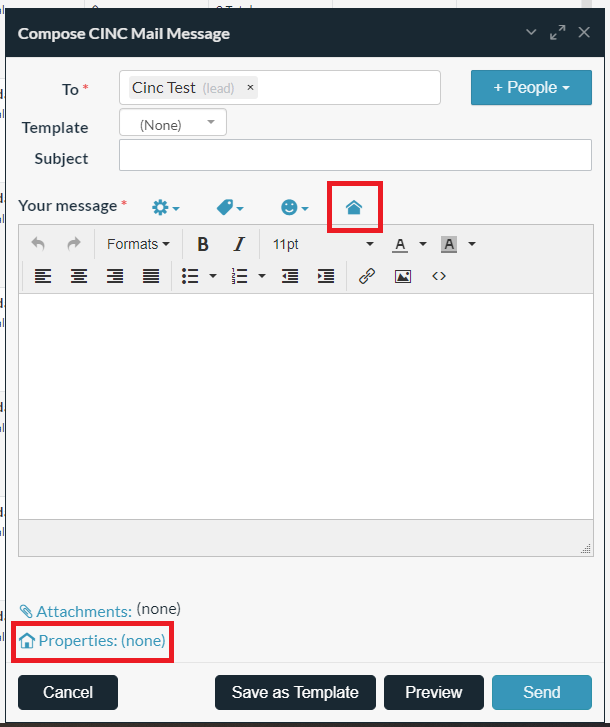Screen dimensions: 610x727
Task: Toggle bold formatting
Action: [203, 244]
